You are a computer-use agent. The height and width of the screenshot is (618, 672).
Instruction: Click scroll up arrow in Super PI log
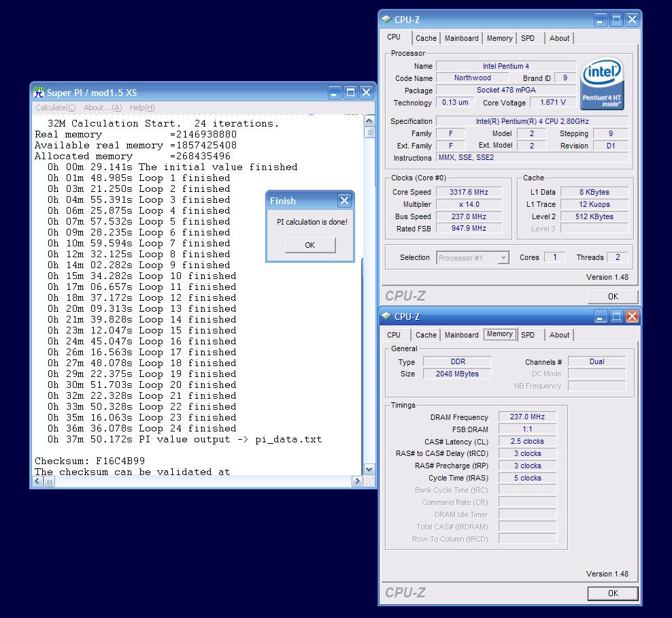(x=369, y=121)
